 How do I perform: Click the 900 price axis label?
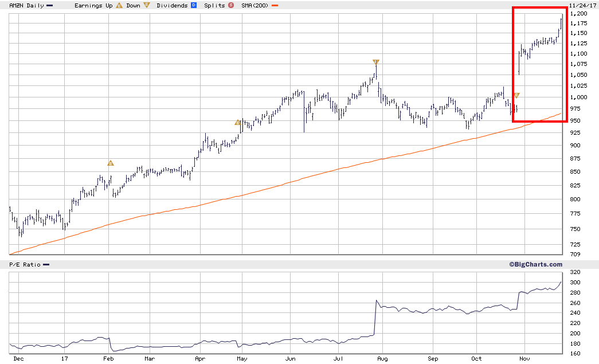click(x=575, y=146)
